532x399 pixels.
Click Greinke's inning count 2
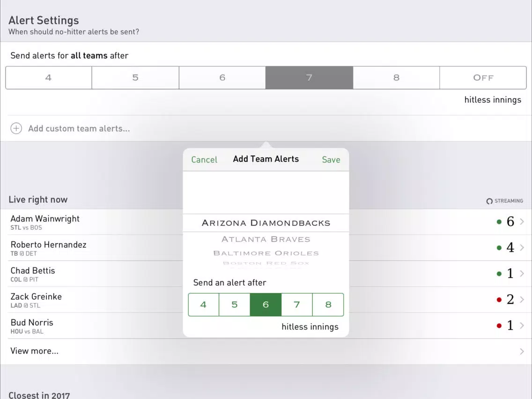pos(510,300)
